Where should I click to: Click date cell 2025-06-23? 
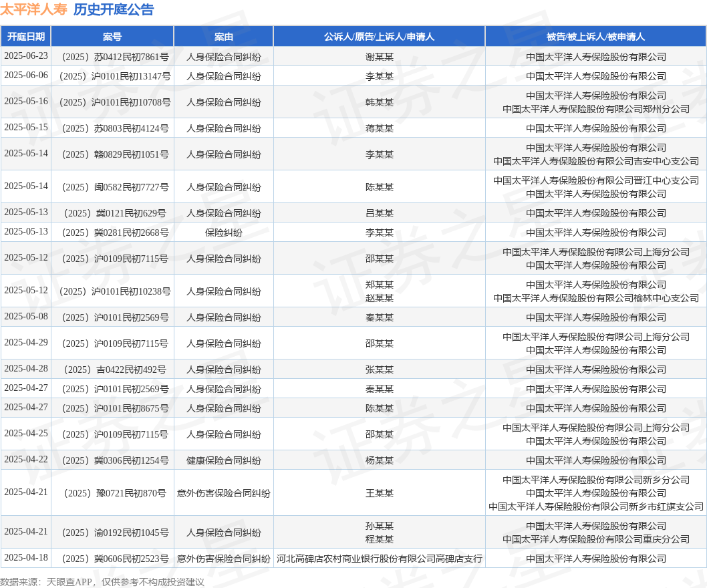click(x=25, y=56)
